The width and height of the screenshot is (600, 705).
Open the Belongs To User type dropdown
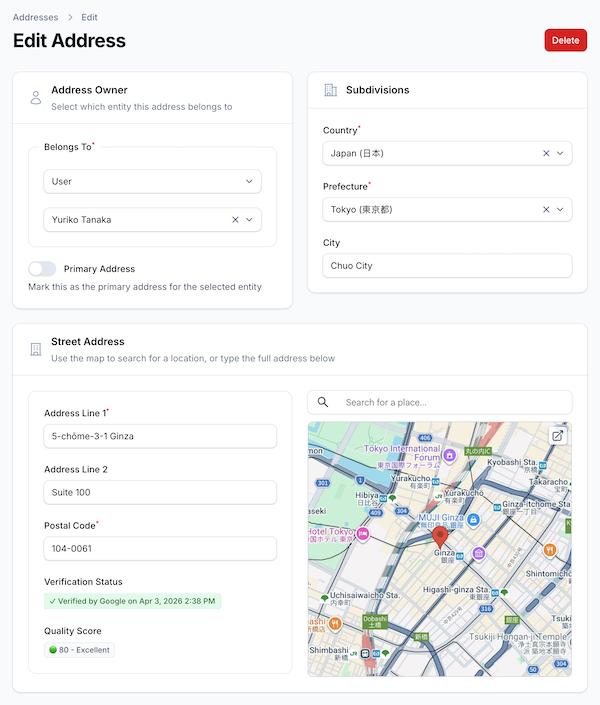point(152,181)
